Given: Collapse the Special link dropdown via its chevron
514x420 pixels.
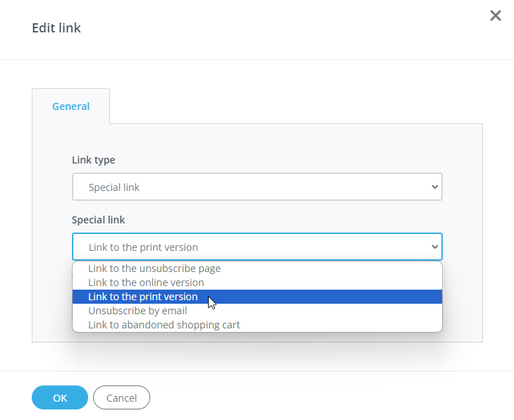Looking at the screenshot, I should point(434,247).
